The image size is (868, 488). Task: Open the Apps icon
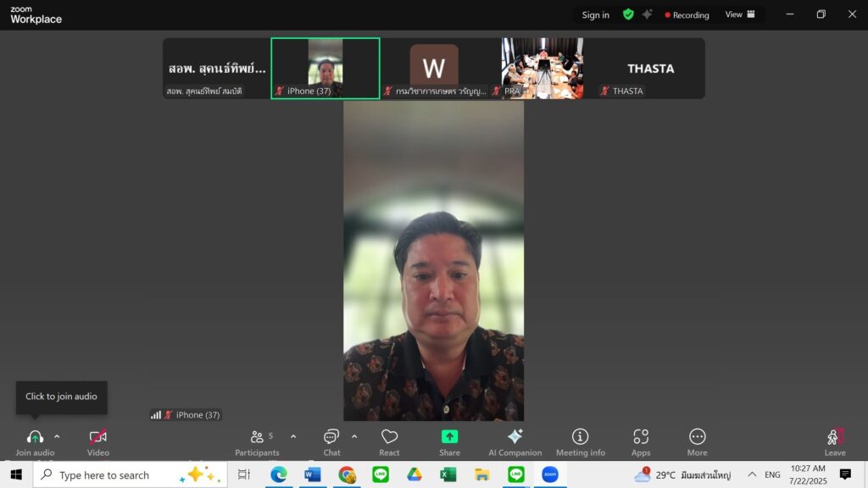tap(641, 437)
